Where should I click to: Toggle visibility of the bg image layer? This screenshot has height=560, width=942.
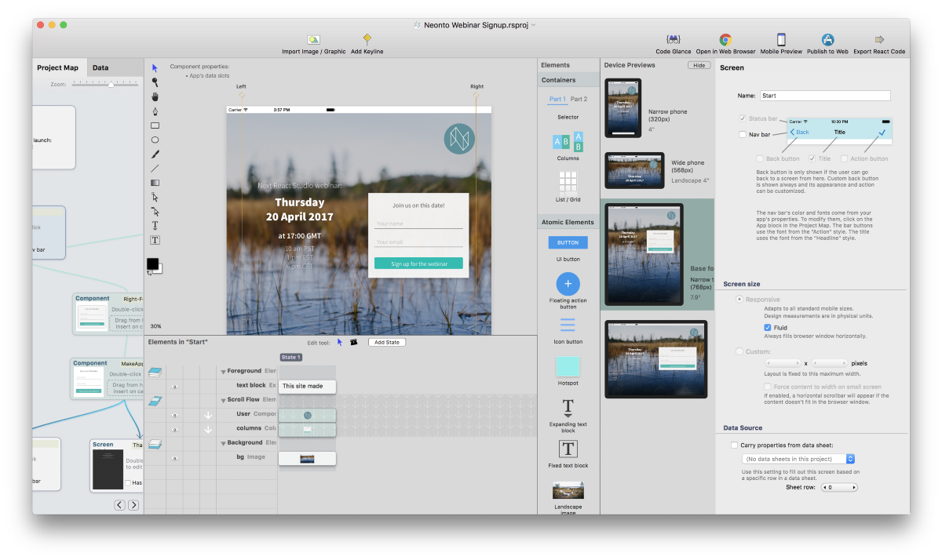(x=175, y=458)
